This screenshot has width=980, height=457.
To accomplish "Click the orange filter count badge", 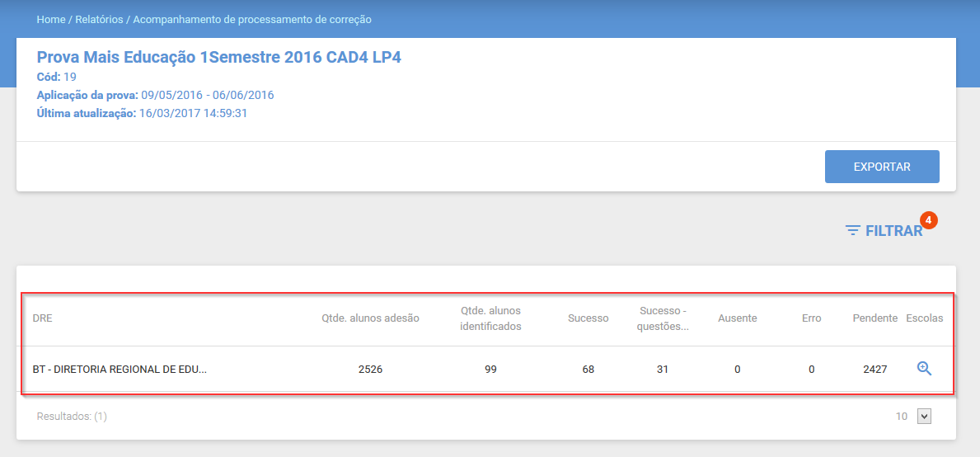I will 929,220.
